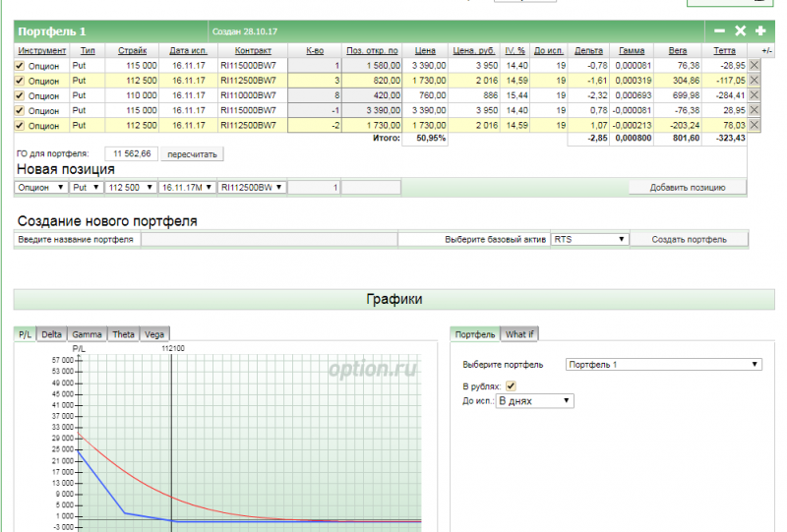Image resolution: width=787 pixels, height=532 pixels.
Task: Collapse Портфель 1 with the minus icon
Action: [720, 31]
